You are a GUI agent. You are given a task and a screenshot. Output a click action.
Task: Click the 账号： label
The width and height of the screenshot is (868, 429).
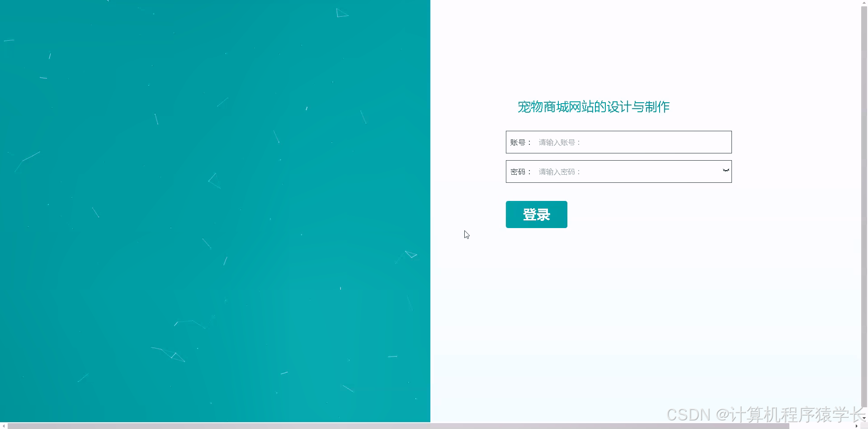[x=521, y=143]
